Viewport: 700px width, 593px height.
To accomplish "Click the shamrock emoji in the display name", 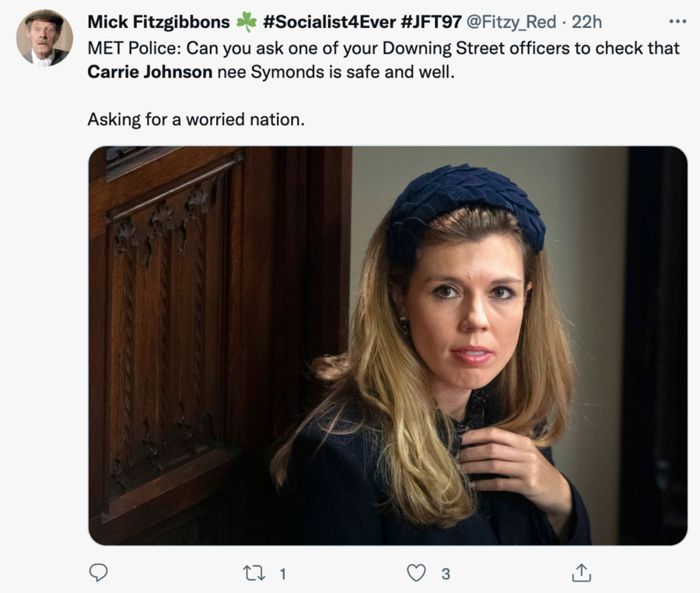I will pyautogui.click(x=247, y=22).
